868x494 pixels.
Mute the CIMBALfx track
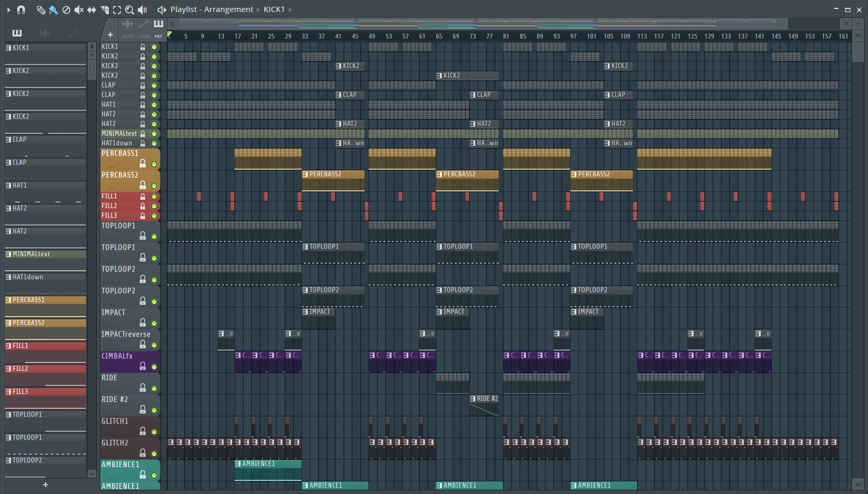[154, 367]
